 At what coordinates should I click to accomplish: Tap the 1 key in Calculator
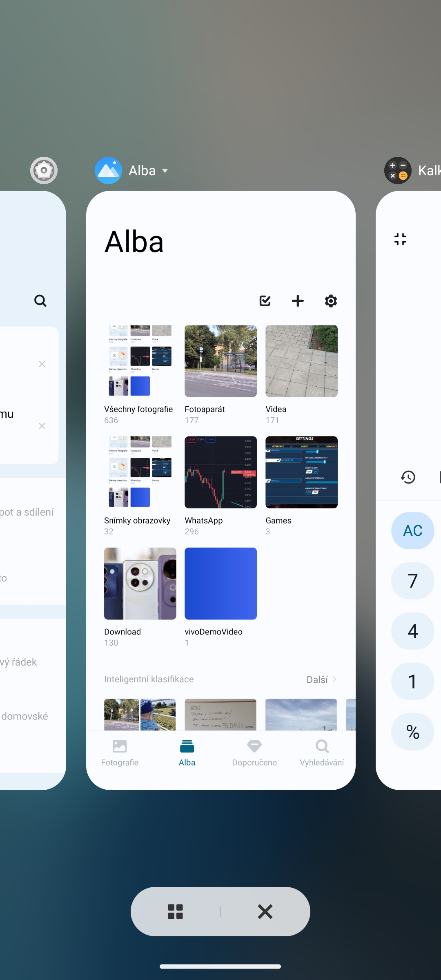(412, 681)
